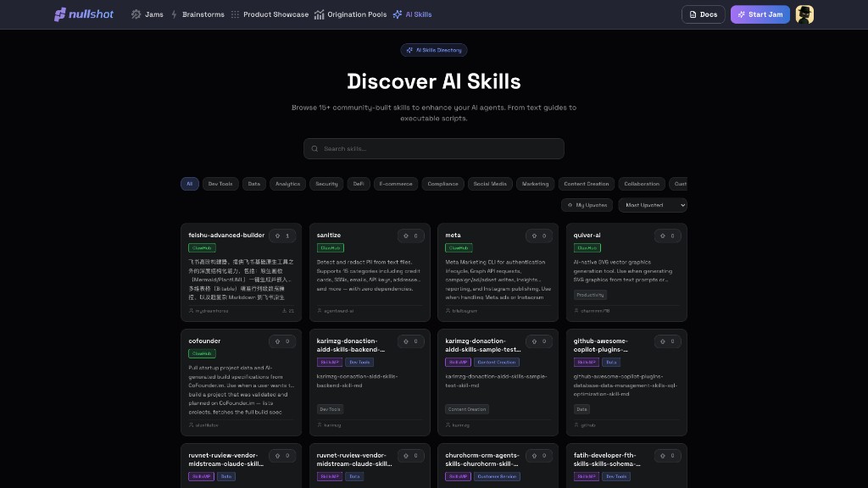Upvote the meta skill

click(x=539, y=236)
